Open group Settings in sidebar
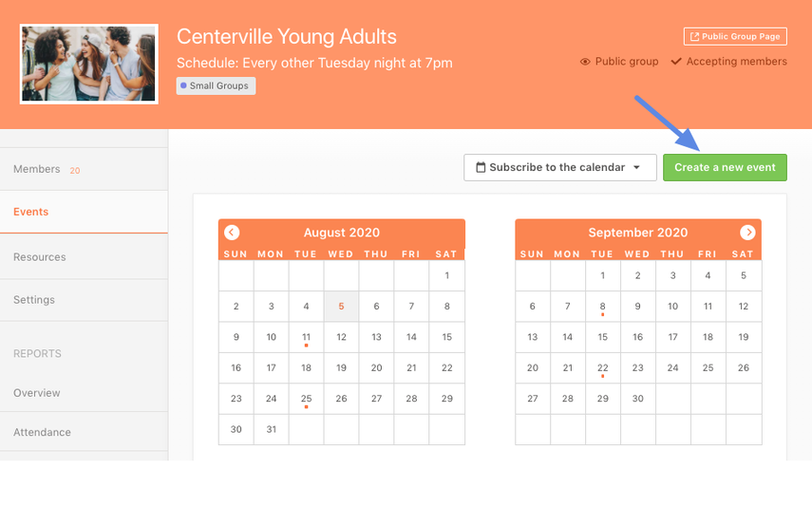This screenshot has width=812, height=506. [x=34, y=300]
